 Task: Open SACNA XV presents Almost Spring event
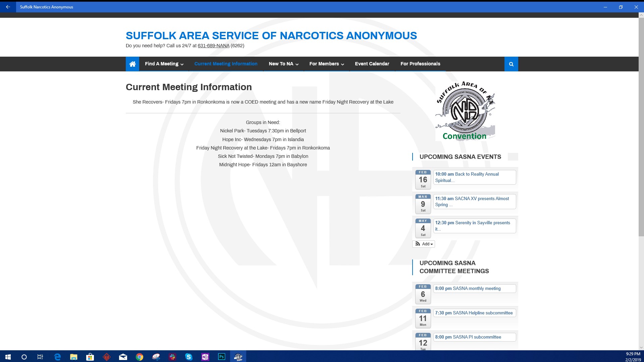[475, 202]
